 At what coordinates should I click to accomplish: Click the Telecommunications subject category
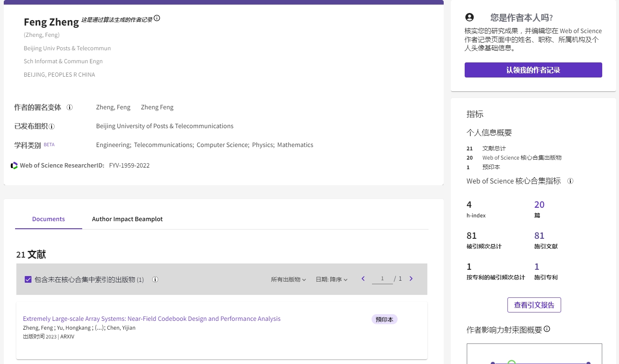point(164,145)
